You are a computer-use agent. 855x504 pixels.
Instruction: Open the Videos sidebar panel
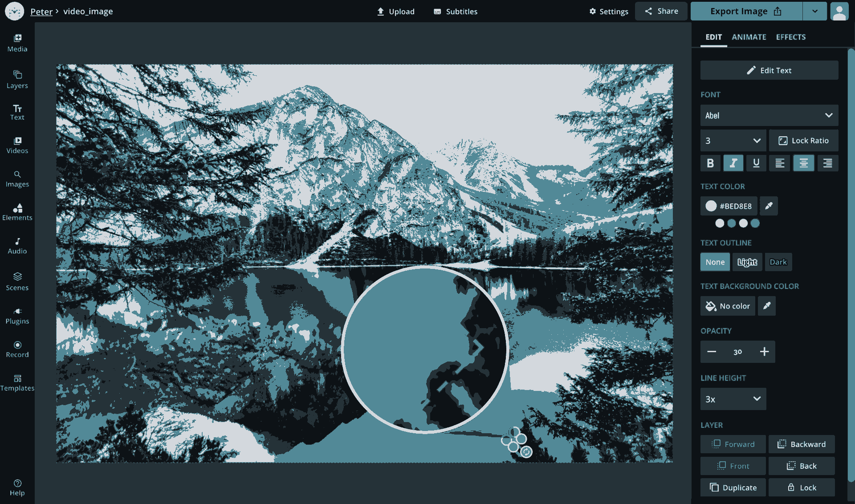(17, 145)
